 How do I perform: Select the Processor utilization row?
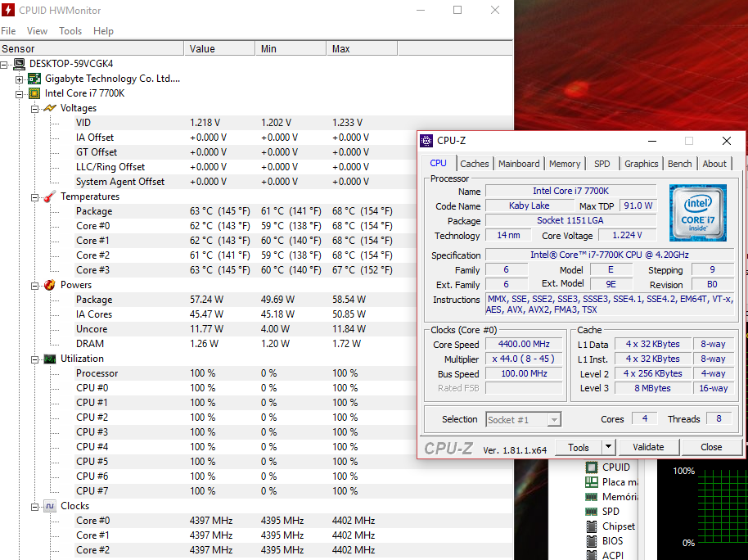coord(246,373)
